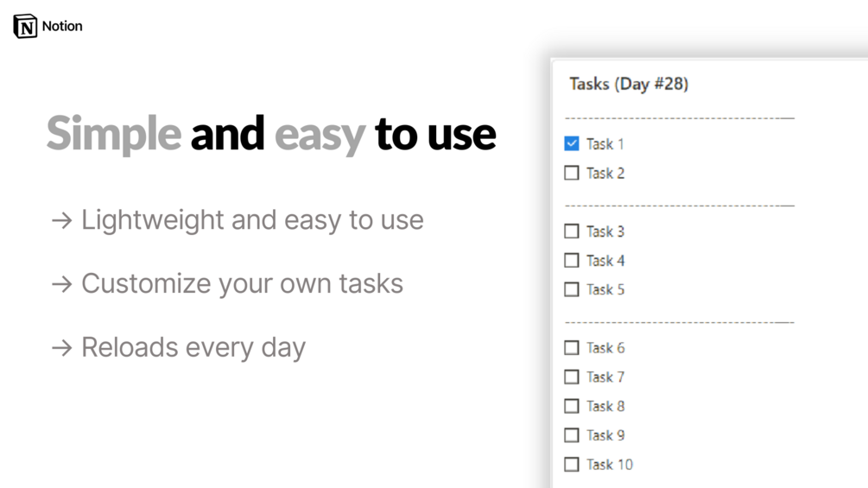Click the "Lightweight and easy to use" text
The image size is (868, 488).
point(252,220)
